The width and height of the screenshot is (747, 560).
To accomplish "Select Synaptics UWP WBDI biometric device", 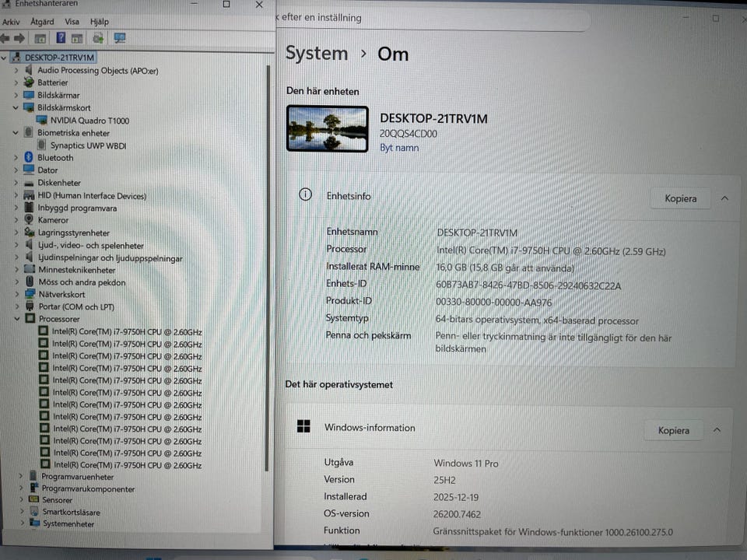I will pos(88,145).
